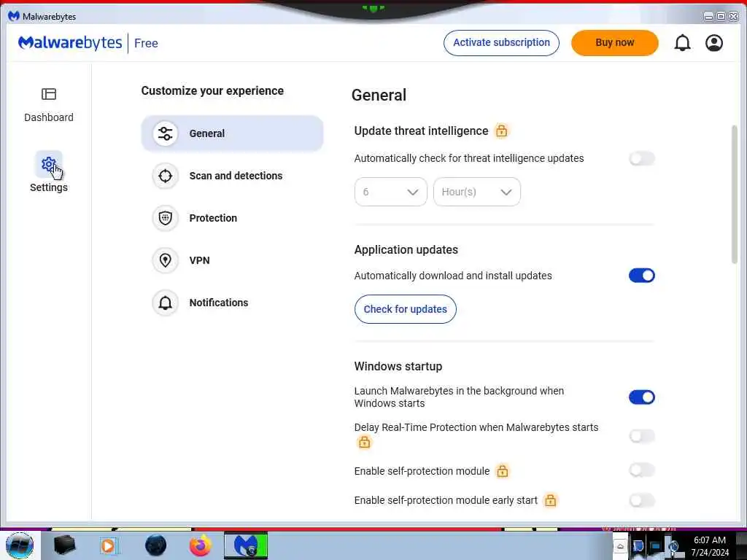The image size is (747, 560).
Task: Toggle automatic threat intelligence update checks
Action: (642, 158)
